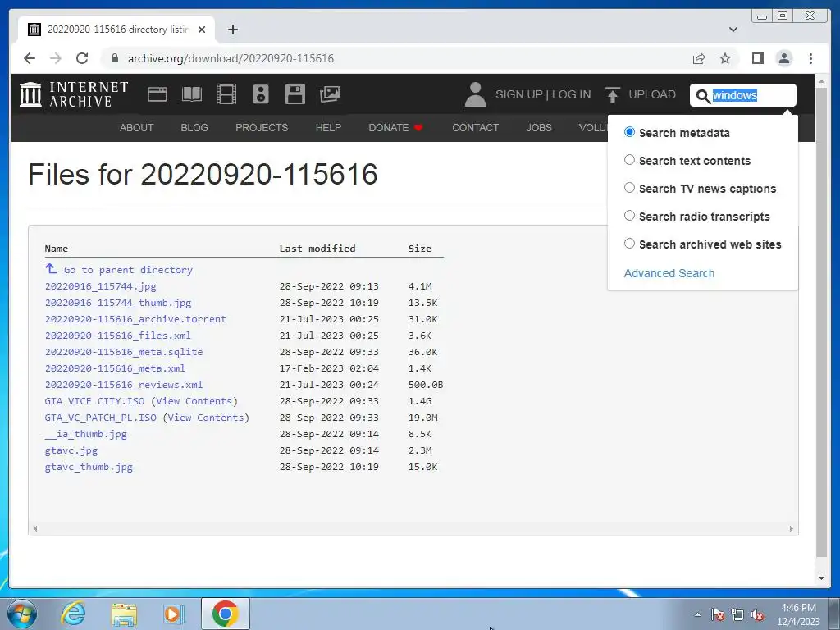Open 20220920-115616_meta.xml link
Viewport: 840px width, 630px height.
tap(115, 368)
